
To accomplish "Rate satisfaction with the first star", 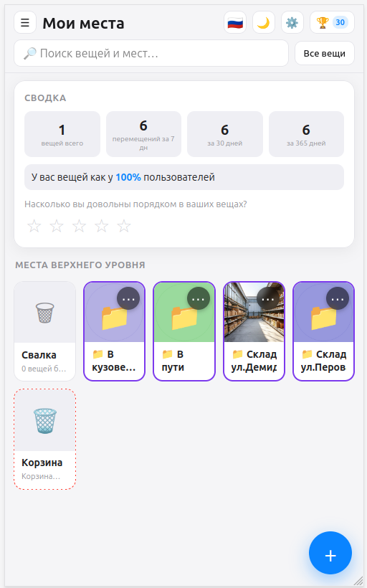I will point(34,226).
